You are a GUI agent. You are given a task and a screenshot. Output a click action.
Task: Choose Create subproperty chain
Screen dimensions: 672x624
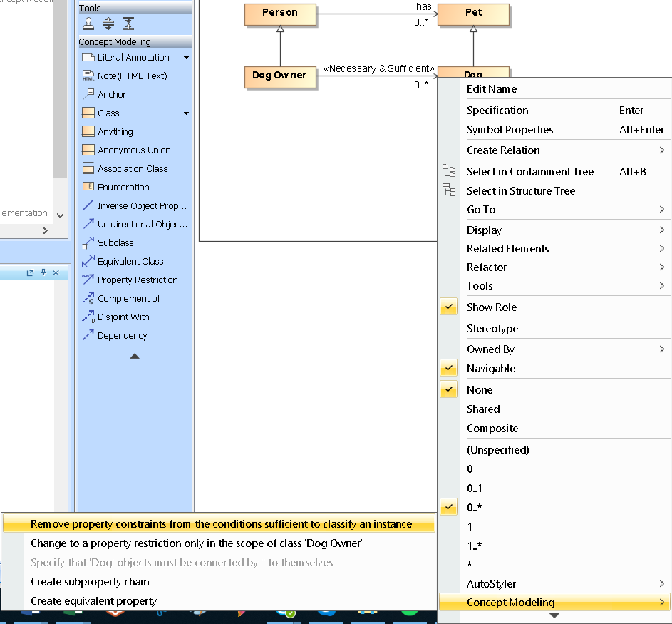[90, 582]
